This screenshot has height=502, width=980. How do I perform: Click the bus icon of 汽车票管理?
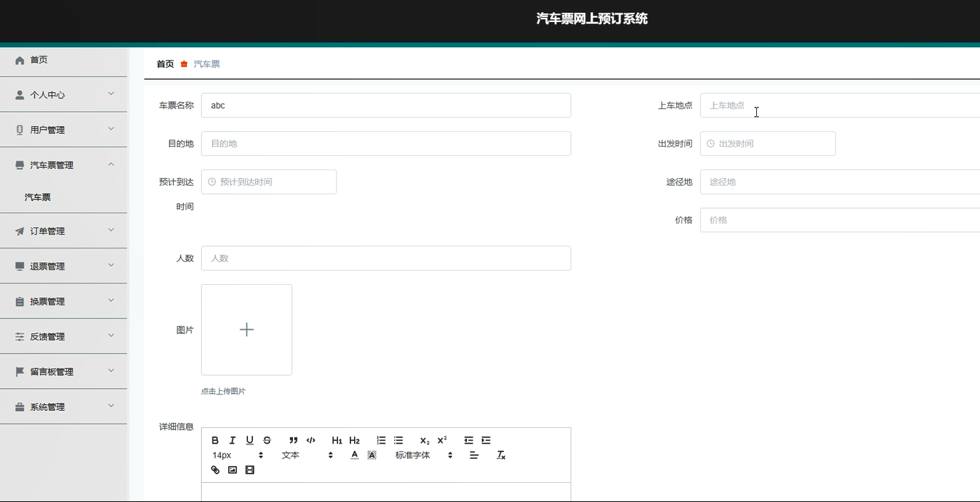click(x=20, y=165)
